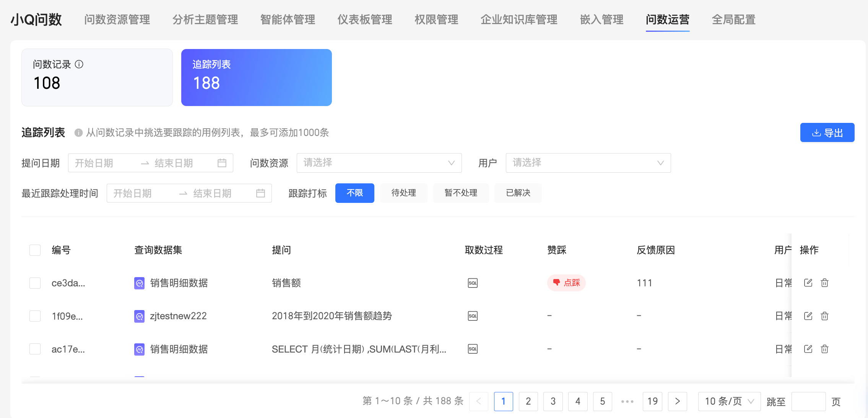Open calendar icon in 提问日期 range

click(x=222, y=163)
